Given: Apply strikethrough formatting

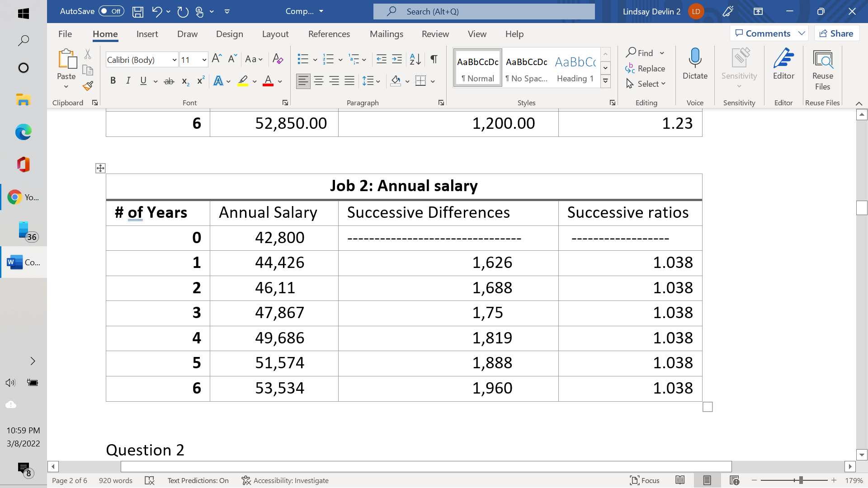Looking at the screenshot, I should click(169, 80).
